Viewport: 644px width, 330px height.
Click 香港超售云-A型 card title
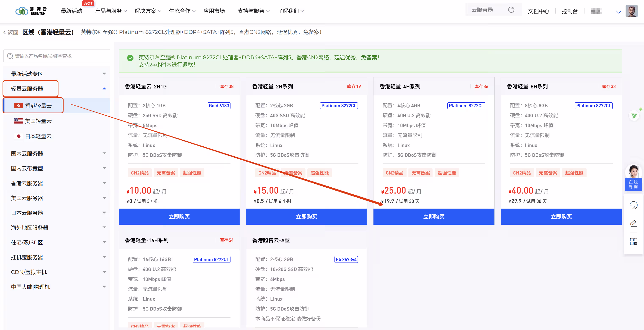271,240
